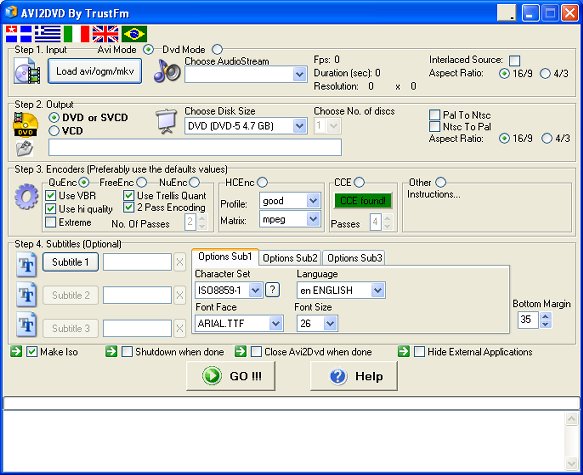Viewport: 583px width, 475px height.
Task: Expand Character Set ISO8859-1 dropdown
Action: pyautogui.click(x=255, y=290)
